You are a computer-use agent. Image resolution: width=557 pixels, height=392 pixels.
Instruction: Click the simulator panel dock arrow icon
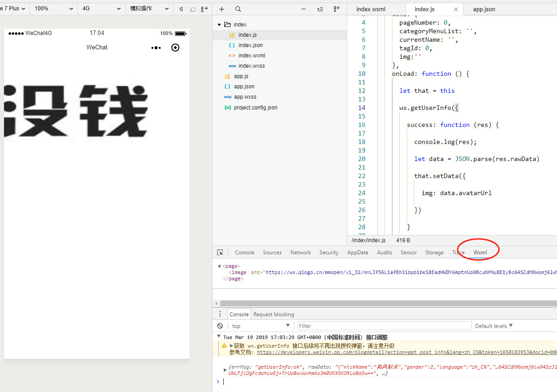pyautogui.click(x=205, y=9)
